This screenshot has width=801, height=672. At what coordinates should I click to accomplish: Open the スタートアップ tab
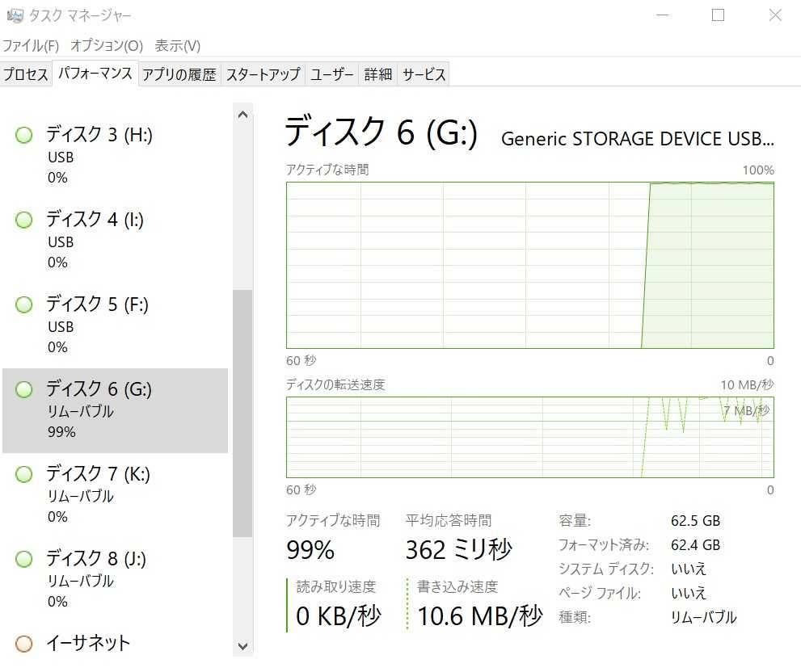tap(263, 74)
